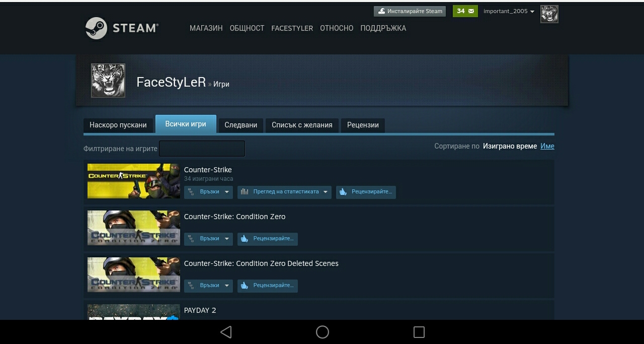Open the Списък с желания tab

302,125
